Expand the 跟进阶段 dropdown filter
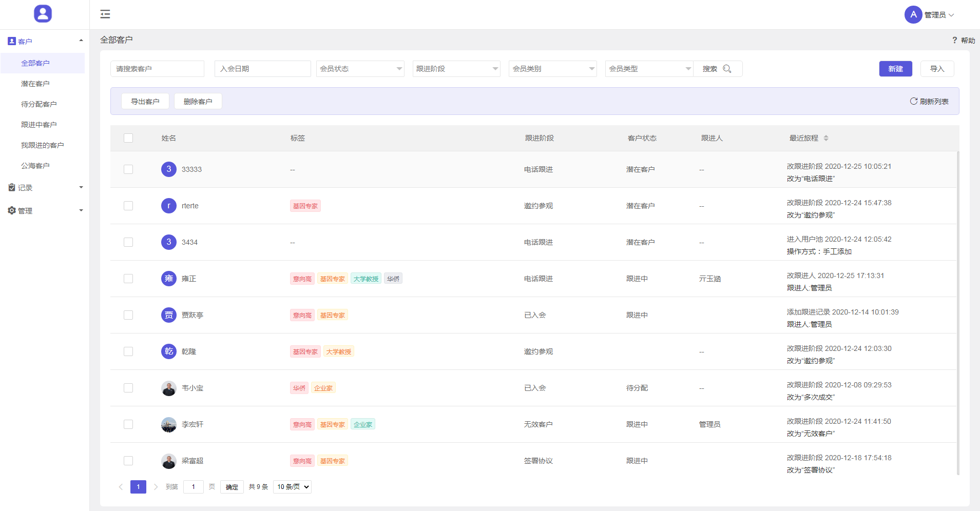Viewport: 980px width, 511px height. coord(456,69)
